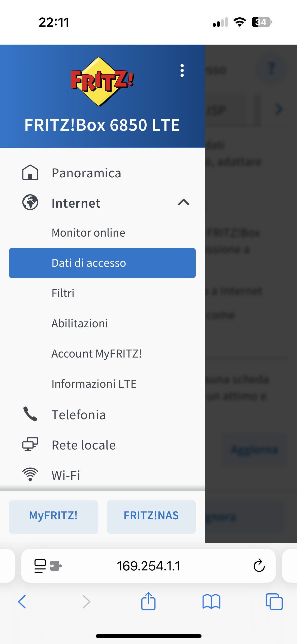Go back with Safari back arrow
Screen dimensions: 297x644
[x=22, y=601]
